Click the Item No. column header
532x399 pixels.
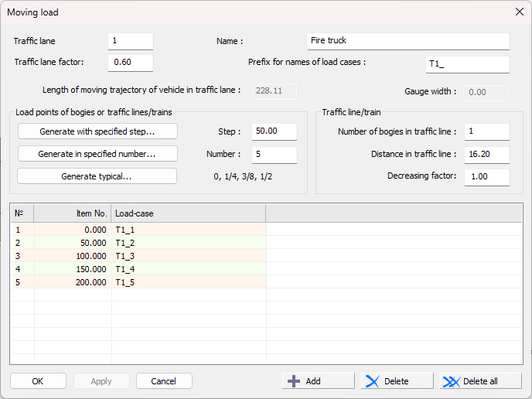pyautogui.click(x=72, y=213)
